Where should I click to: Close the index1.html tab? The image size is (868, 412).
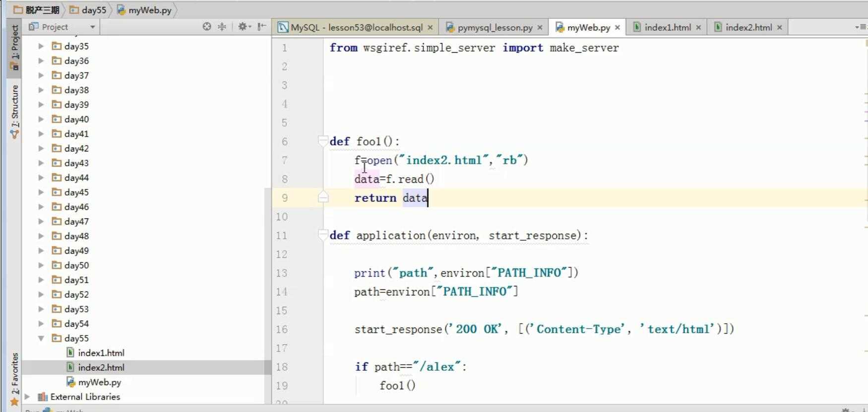pyautogui.click(x=698, y=28)
